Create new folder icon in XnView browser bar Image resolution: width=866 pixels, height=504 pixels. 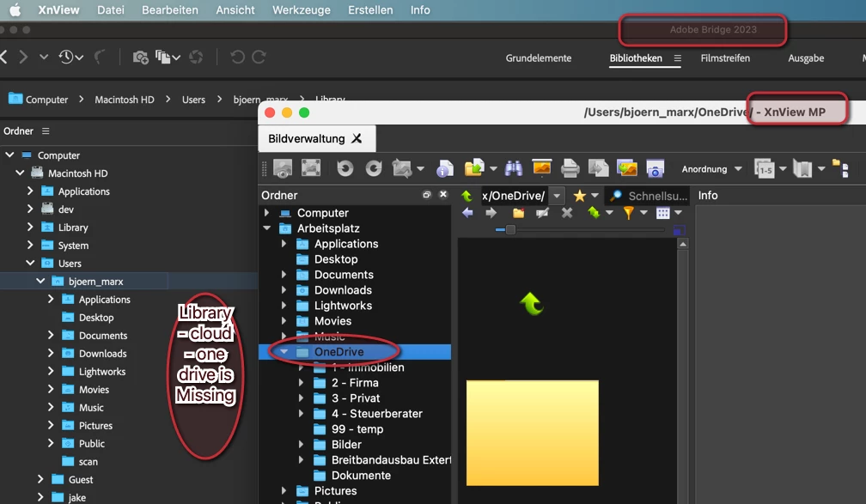pos(518,213)
